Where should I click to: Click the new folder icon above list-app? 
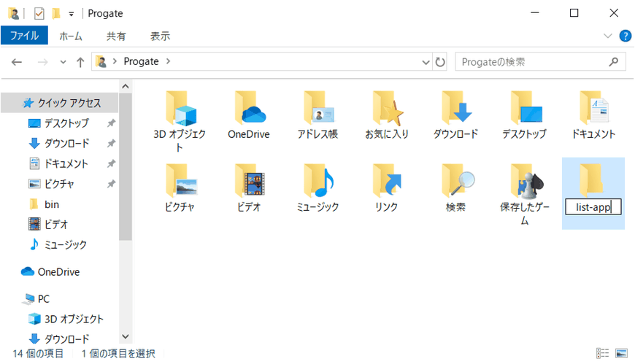(x=592, y=179)
